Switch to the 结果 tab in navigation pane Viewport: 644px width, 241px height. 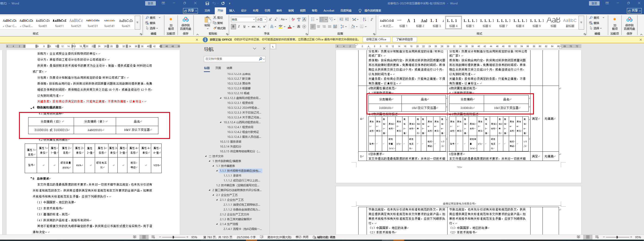click(230, 68)
